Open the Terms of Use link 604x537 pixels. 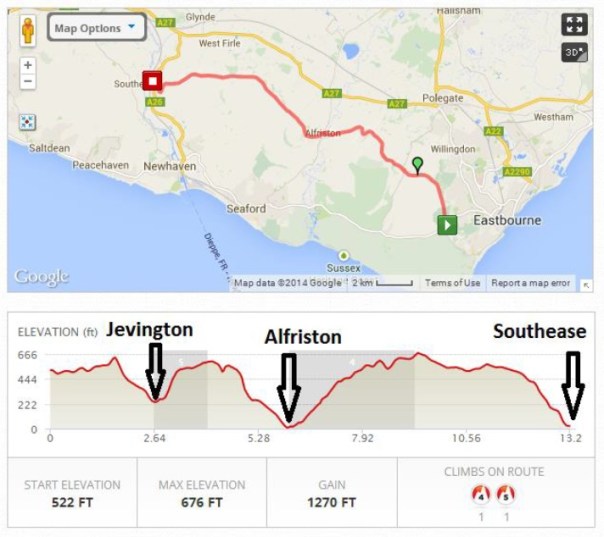click(x=452, y=283)
